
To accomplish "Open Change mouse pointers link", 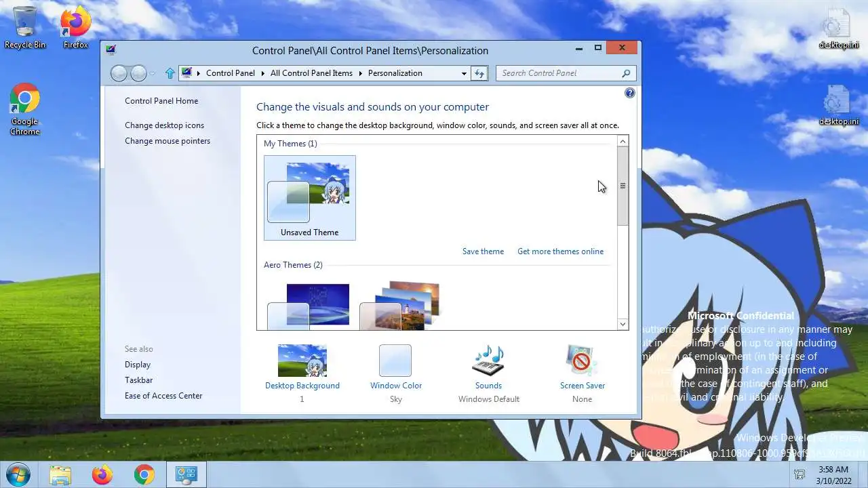I will pyautogui.click(x=167, y=141).
